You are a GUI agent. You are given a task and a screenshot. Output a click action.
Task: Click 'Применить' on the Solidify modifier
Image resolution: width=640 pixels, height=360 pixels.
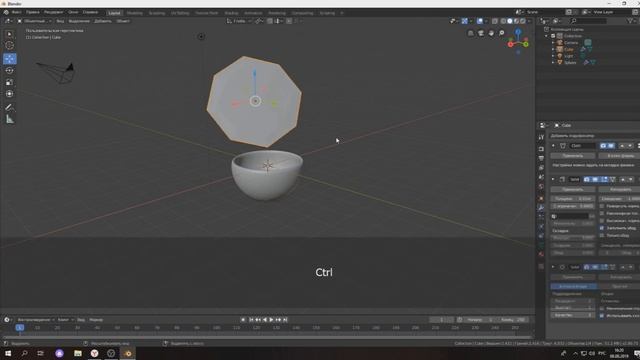point(573,189)
